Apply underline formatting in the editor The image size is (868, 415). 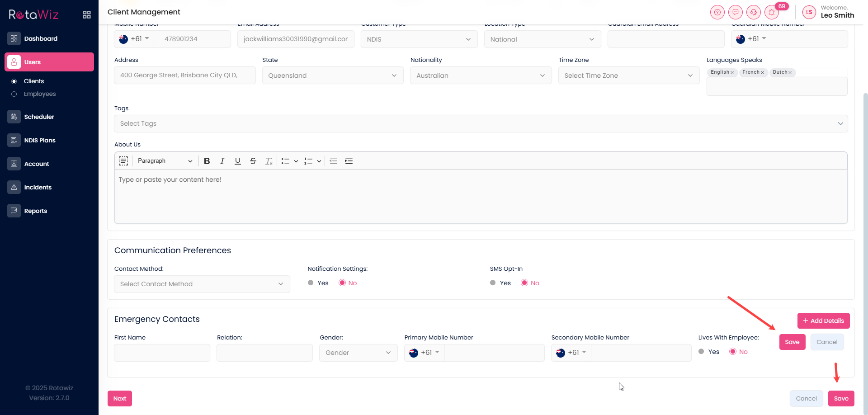click(x=237, y=161)
